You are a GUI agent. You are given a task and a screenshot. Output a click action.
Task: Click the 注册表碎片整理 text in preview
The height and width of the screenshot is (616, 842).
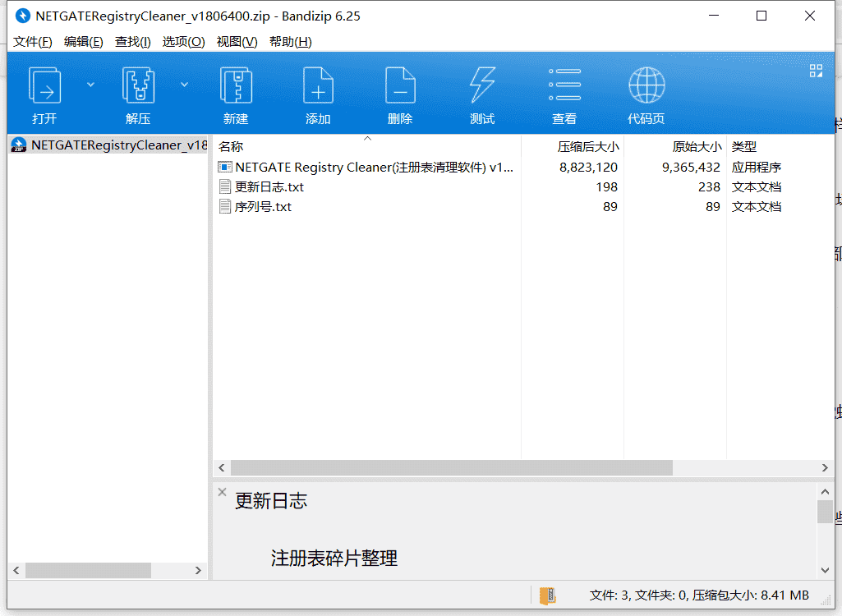tap(334, 558)
